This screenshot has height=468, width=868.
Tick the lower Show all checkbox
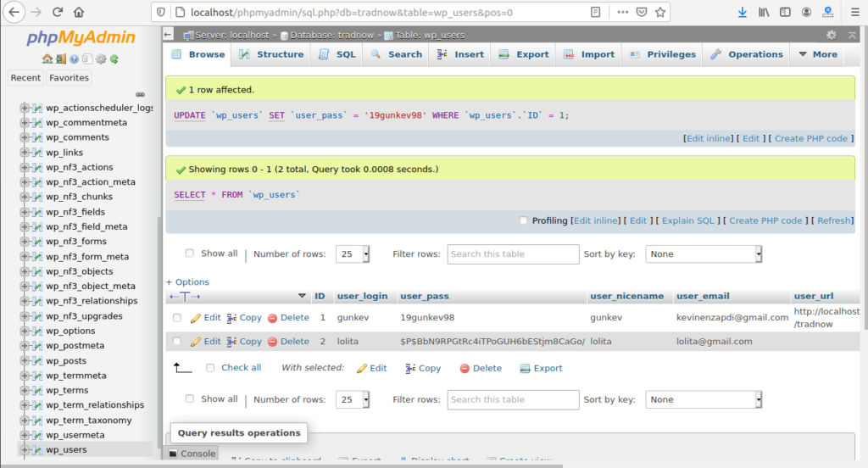pyautogui.click(x=190, y=398)
